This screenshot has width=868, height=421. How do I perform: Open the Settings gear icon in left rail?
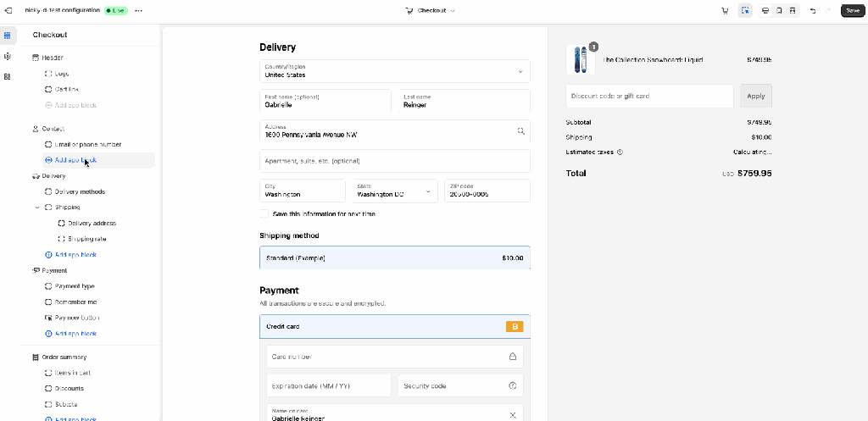pos(8,56)
